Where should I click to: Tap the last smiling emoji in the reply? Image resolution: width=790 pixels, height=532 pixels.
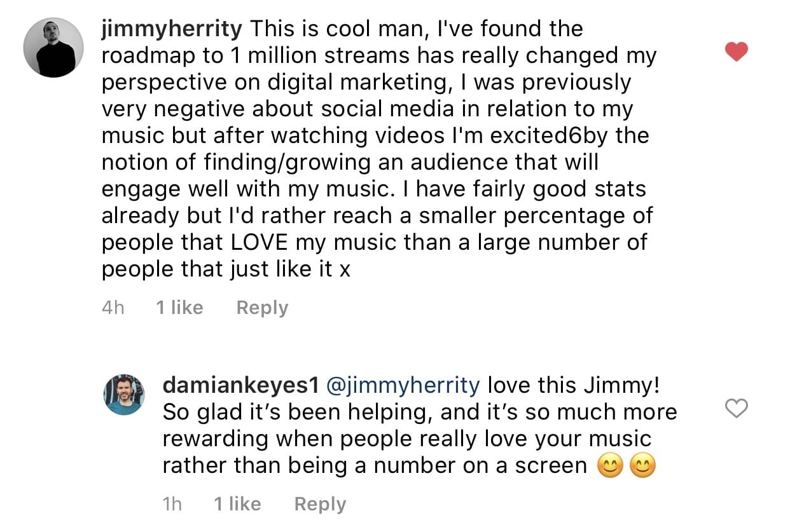642,467
